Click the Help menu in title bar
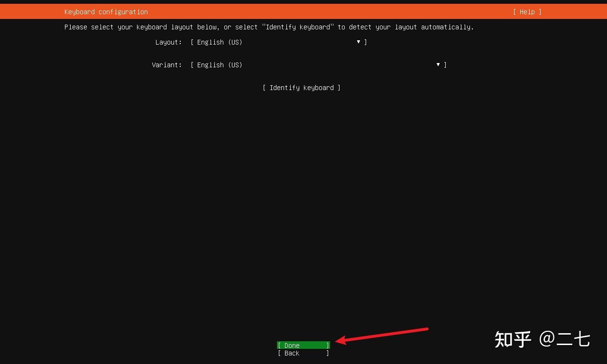Image resolution: width=607 pixels, height=364 pixels. click(526, 11)
